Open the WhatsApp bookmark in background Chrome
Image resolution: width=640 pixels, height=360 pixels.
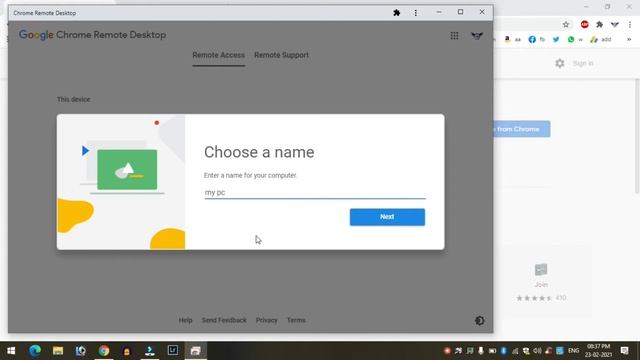575,39
